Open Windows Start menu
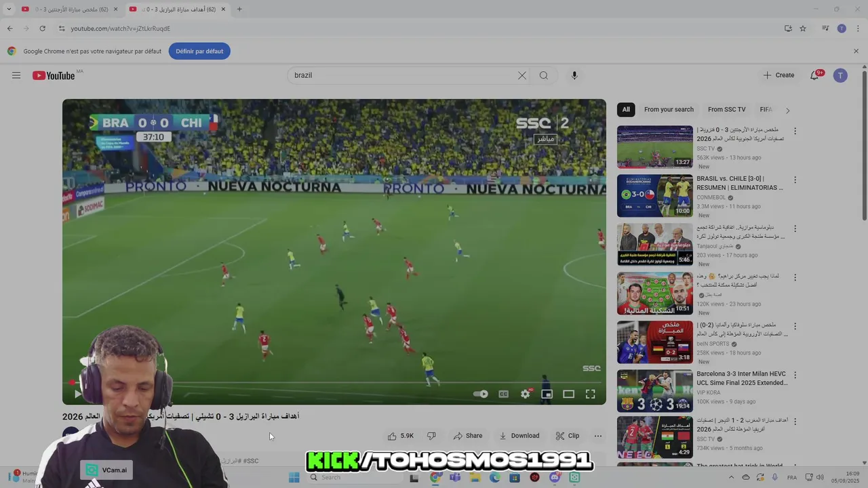 click(294, 477)
